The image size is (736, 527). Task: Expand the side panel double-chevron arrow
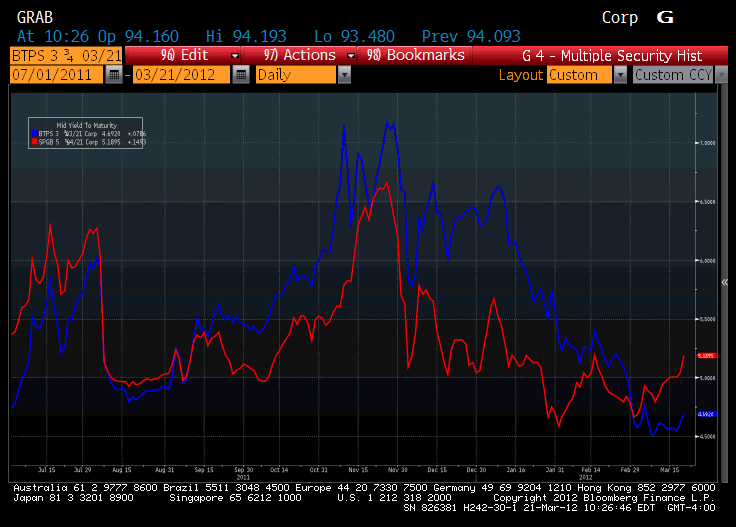click(725, 282)
